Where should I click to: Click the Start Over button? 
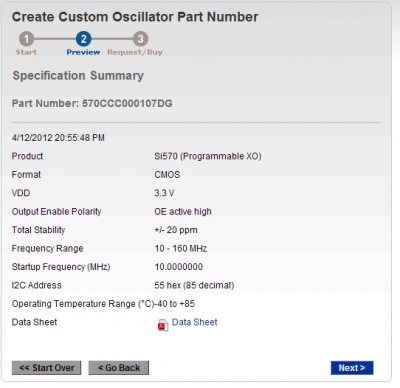[x=46, y=368]
